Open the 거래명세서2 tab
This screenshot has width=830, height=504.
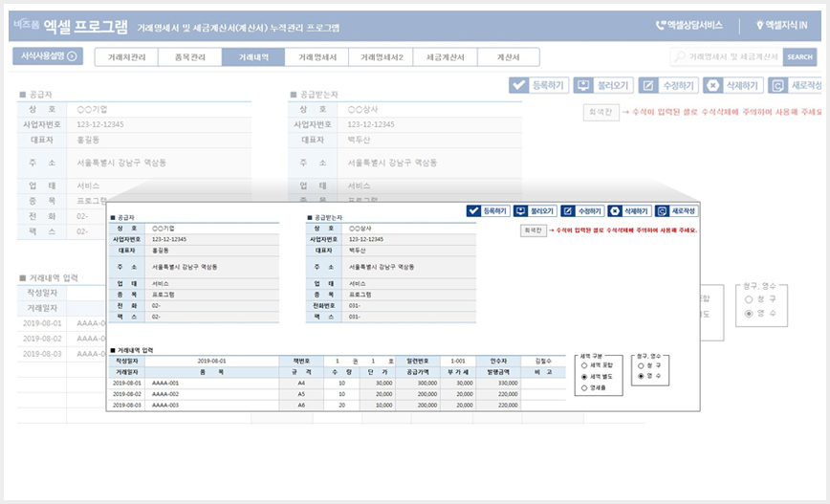tap(381, 57)
